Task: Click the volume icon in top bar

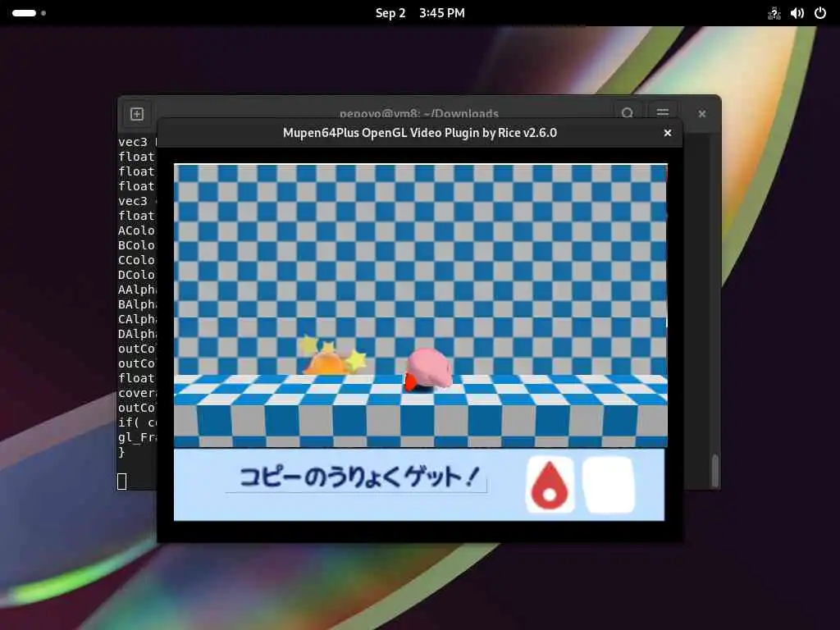Action: [x=797, y=13]
